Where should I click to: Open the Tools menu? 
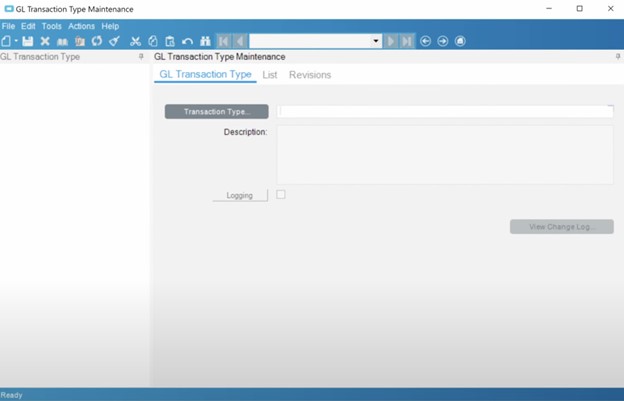coord(52,26)
